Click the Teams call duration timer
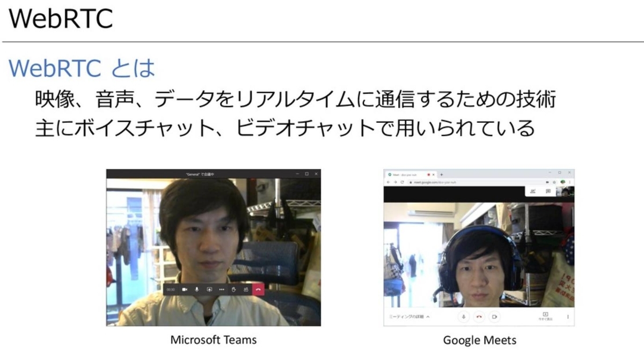 pyautogui.click(x=170, y=290)
